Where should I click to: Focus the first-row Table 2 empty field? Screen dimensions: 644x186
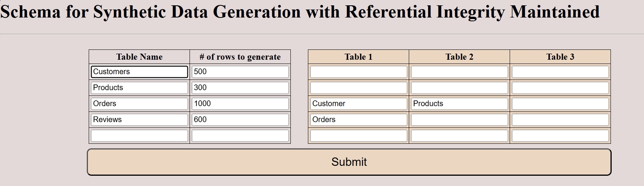pyautogui.click(x=459, y=72)
